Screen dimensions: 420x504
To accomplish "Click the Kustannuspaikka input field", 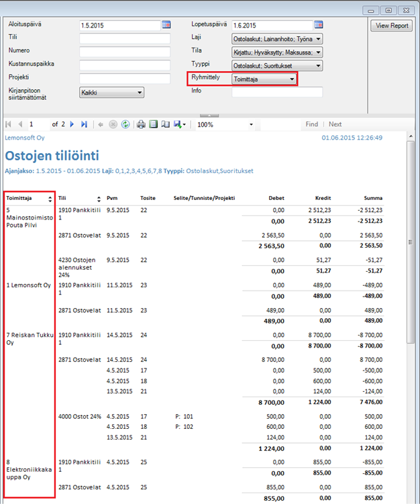I will pyautogui.click(x=125, y=65).
